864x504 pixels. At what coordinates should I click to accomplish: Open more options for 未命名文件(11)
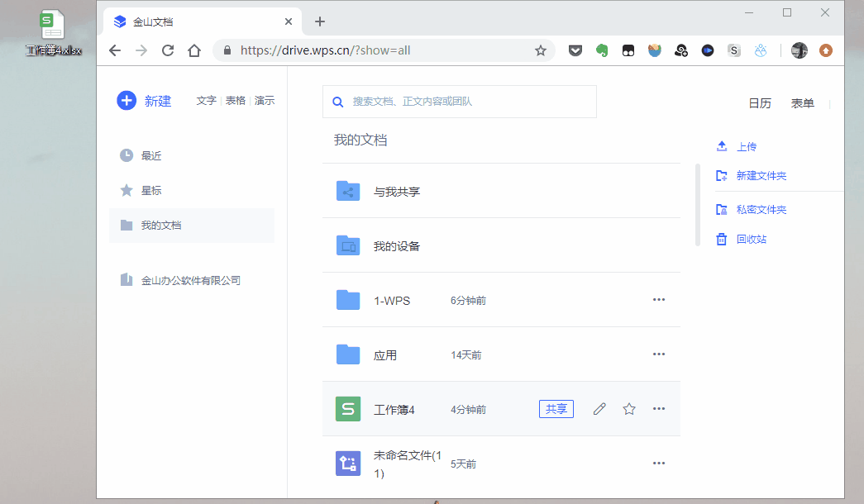[659, 464]
